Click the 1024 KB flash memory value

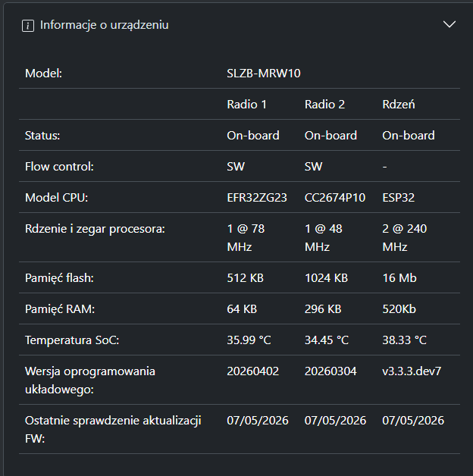326,278
